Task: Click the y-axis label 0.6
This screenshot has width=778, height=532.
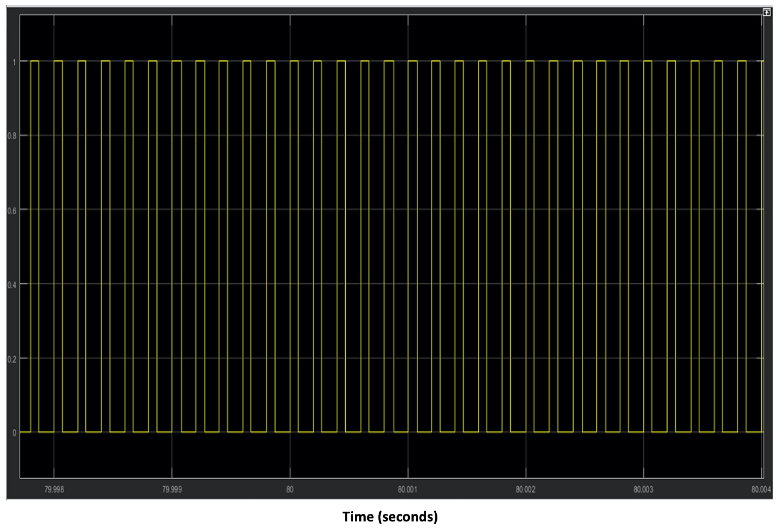Action: click(x=12, y=210)
